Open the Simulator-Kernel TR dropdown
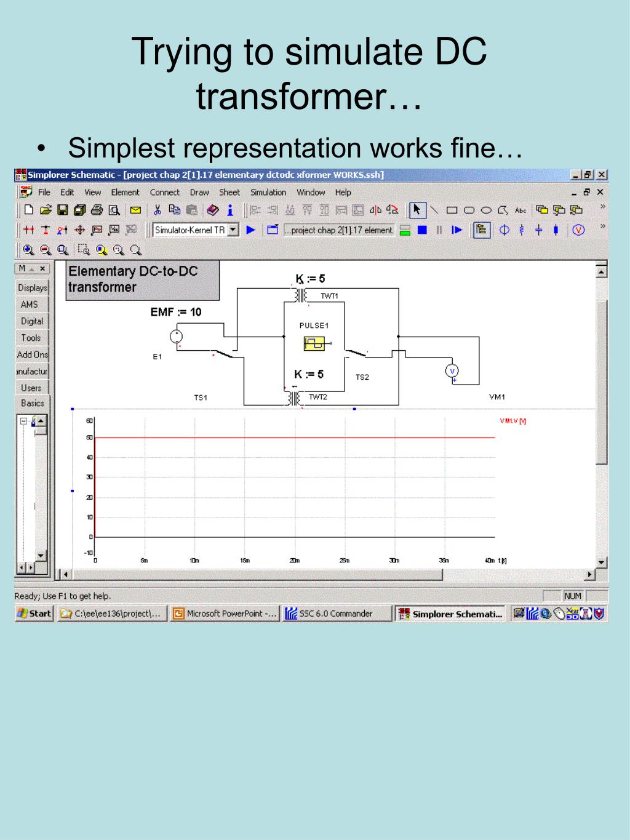 click(x=233, y=230)
